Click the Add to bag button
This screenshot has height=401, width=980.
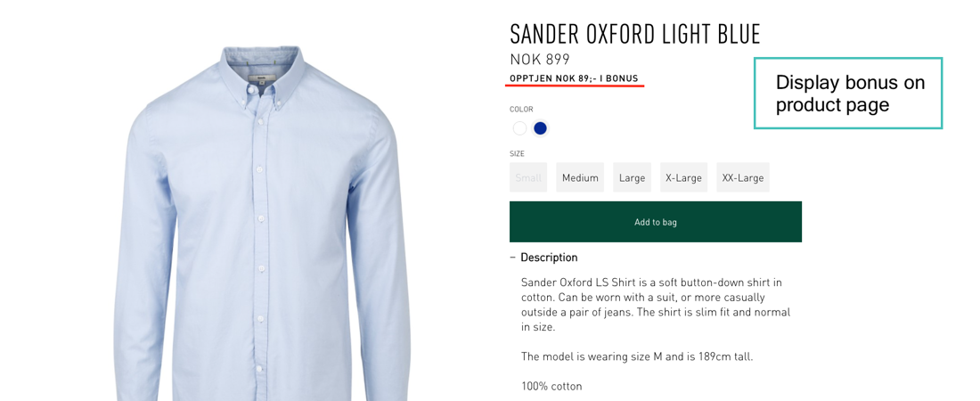(656, 222)
